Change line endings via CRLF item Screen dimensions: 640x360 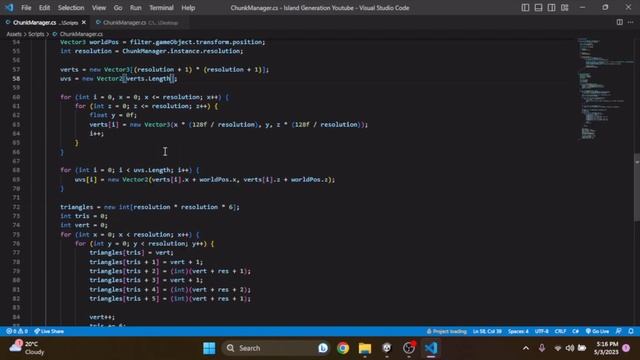click(x=560, y=331)
